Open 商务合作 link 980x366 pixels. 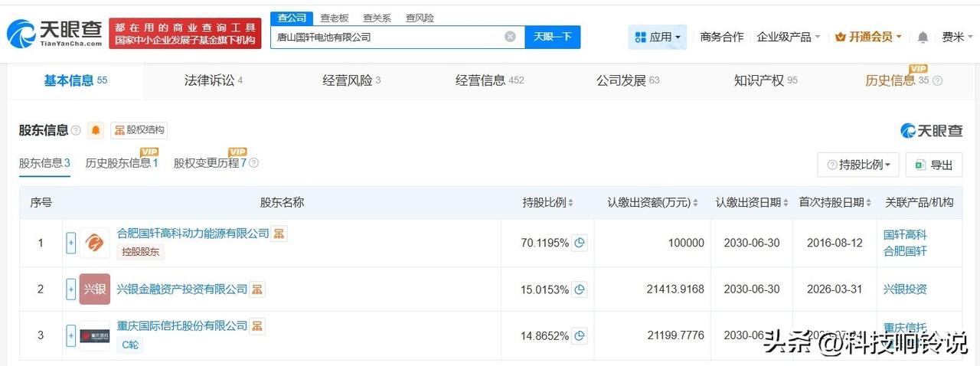click(x=722, y=37)
